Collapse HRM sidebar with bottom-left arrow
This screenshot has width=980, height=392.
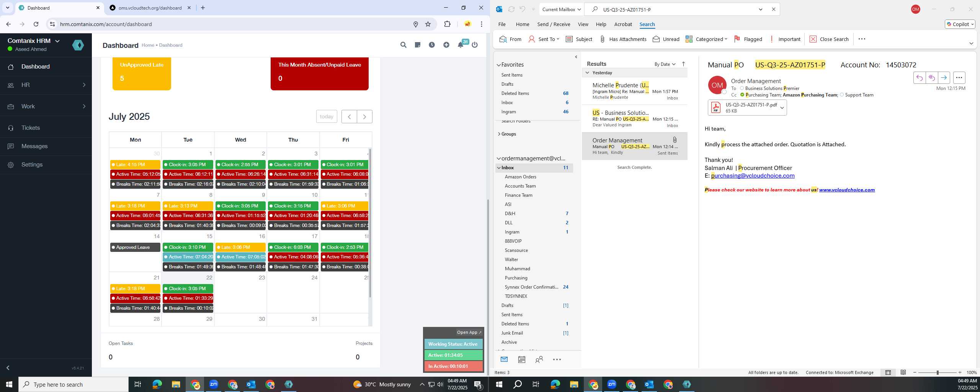8,368
